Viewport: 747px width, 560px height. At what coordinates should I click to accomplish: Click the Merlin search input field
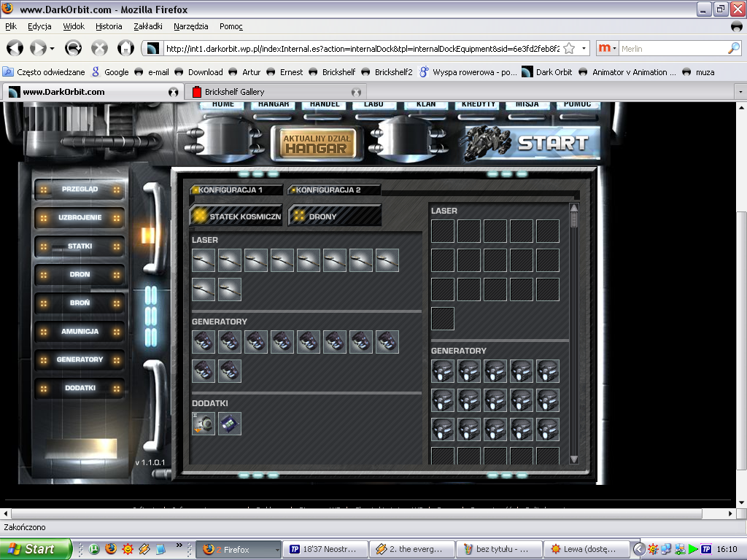[x=671, y=48]
